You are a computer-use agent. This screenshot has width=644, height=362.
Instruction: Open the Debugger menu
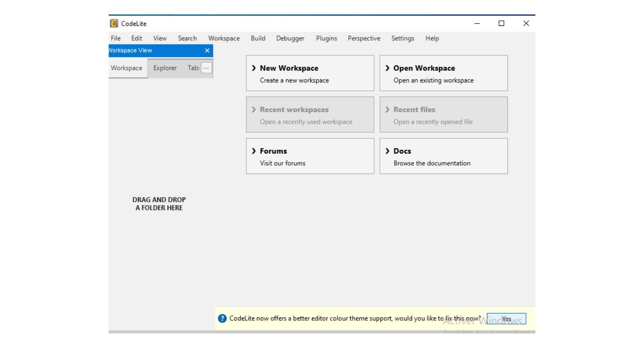[x=290, y=38]
